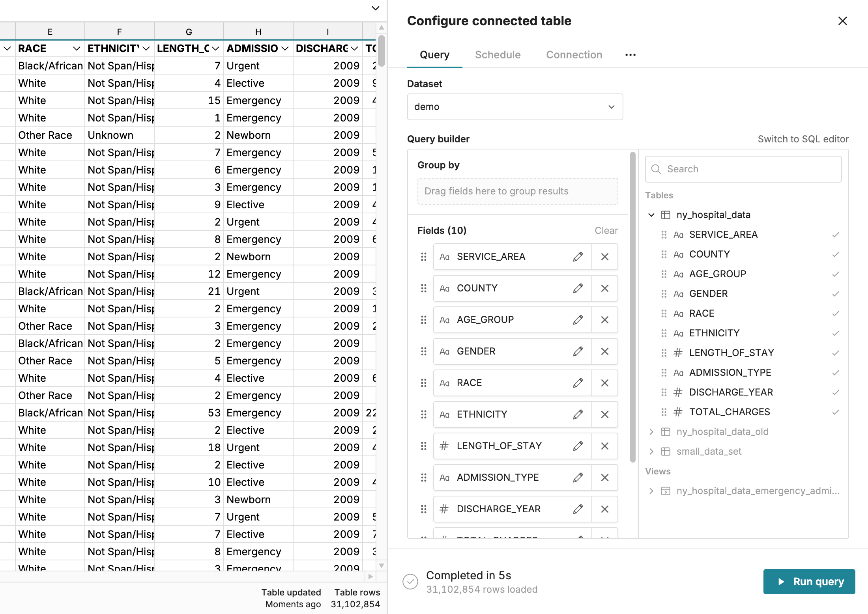Edit the ADMISSION_TYPE field with pencil icon
The width and height of the screenshot is (868, 614).
coord(578,478)
